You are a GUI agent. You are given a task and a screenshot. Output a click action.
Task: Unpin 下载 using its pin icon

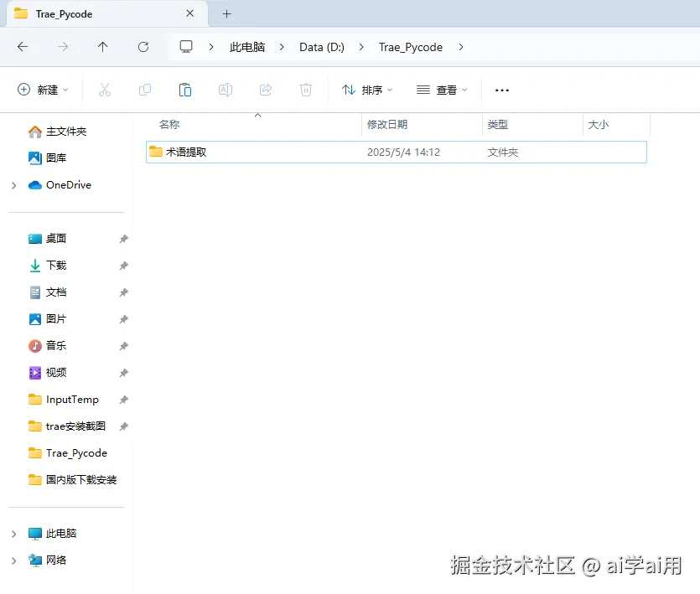pos(124,266)
